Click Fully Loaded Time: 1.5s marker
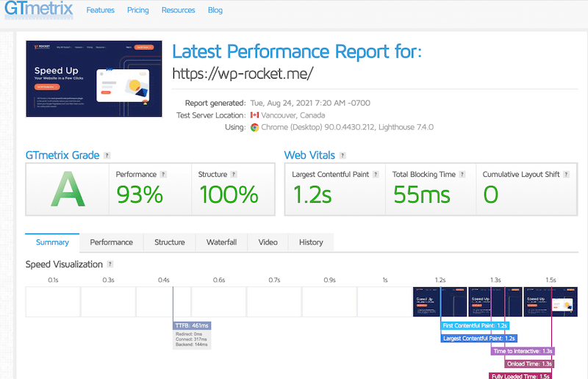This screenshot has width=588, height=379. [x=520, y=376]
